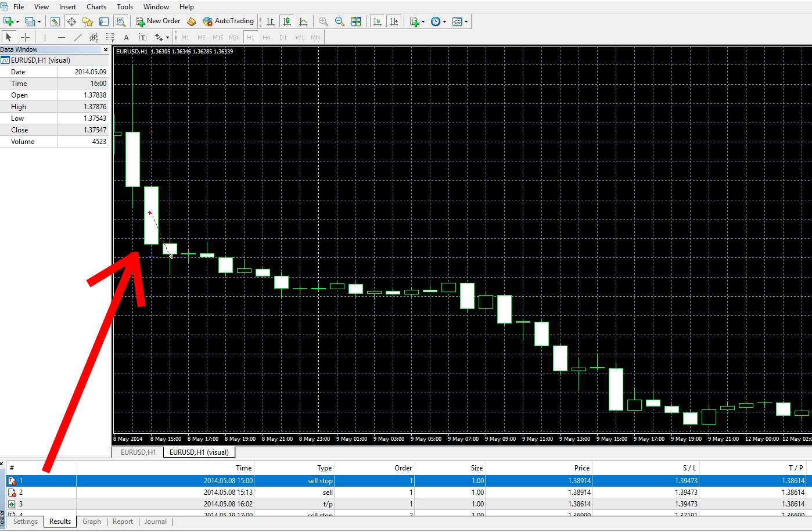Viewport: 812px width, 532px height.
Task: Open the tester Report tab
Action: (123, 522)
